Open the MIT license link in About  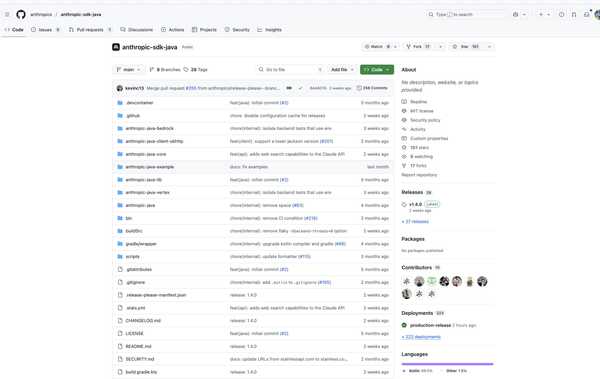point(422,111)
